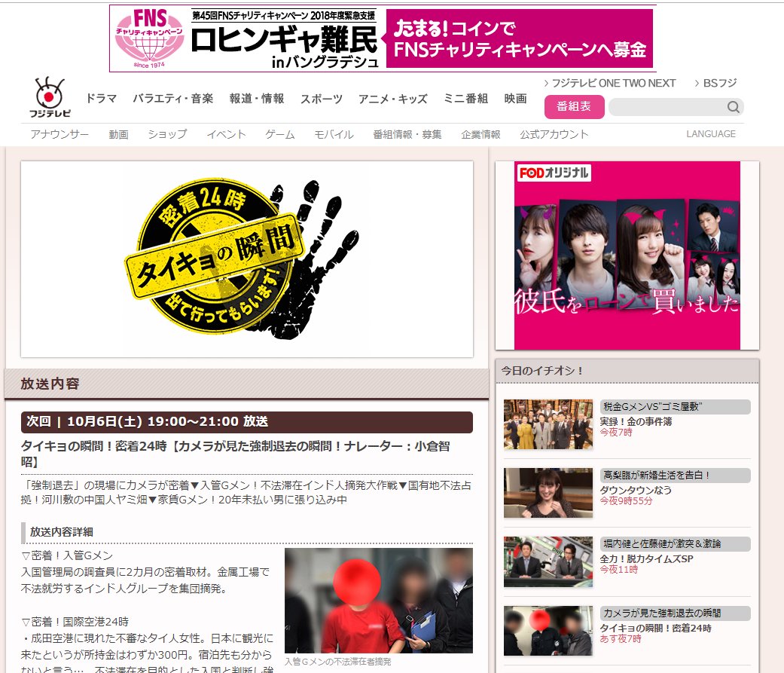The height and width of the screenshot is (673, 784).
Task: Click the 全力!脱力タイムズSP thumbnail
Action: tap(548, 561)
